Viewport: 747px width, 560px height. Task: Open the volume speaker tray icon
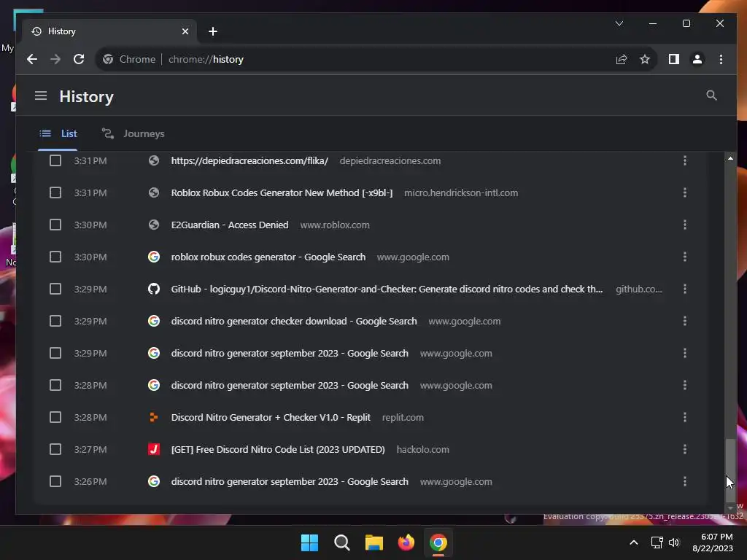point(673,542)
